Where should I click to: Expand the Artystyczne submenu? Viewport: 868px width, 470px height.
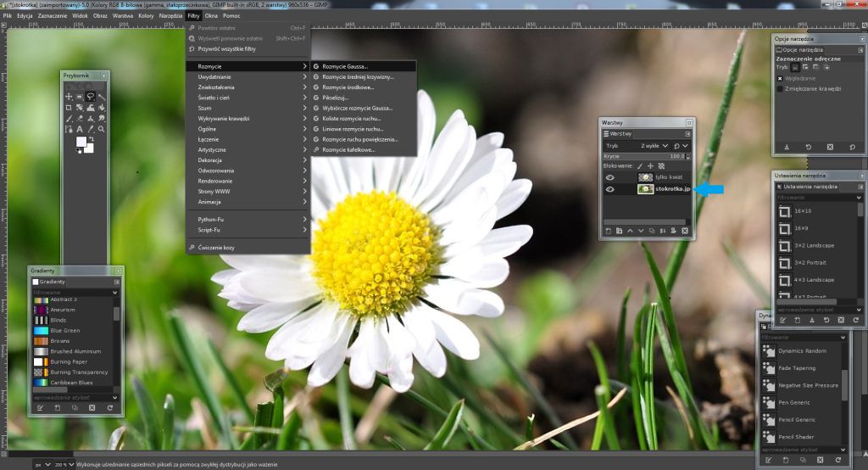(248, 149)
